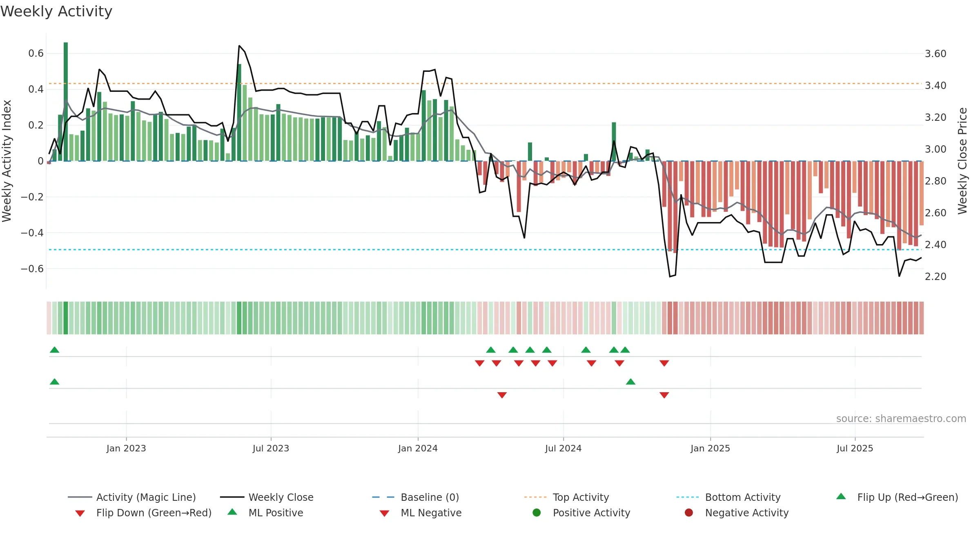Toggle the Flip Up (Red→Green) legend entry
Viewport: 980px width, 551px height.
pyautogui.click(x=897, y=497)
